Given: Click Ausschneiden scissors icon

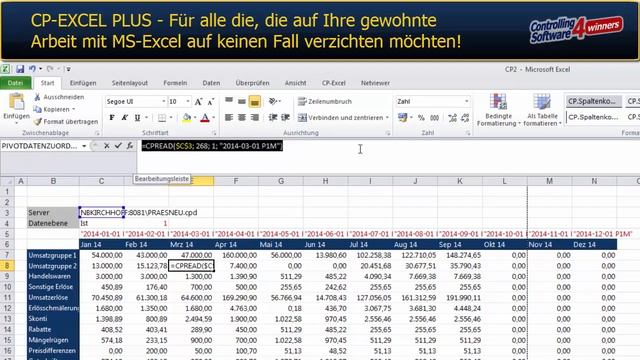Looking at the screenshot, I should [37, 97].
